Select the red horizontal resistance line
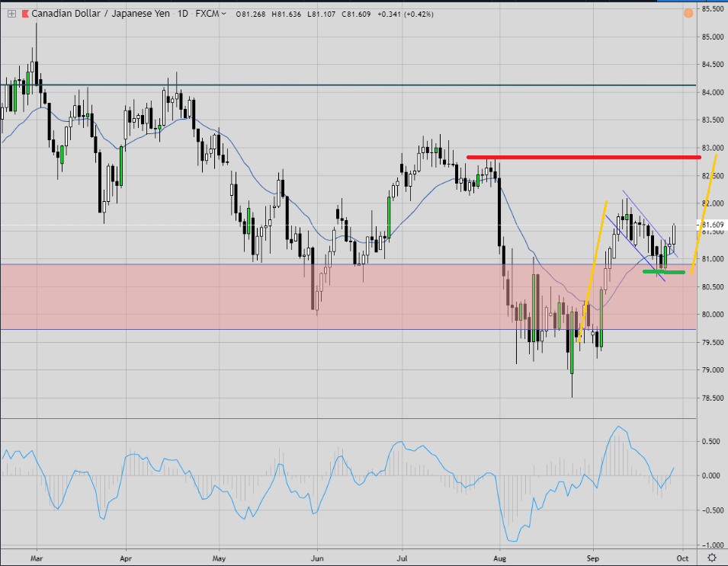 click(584, 157)
